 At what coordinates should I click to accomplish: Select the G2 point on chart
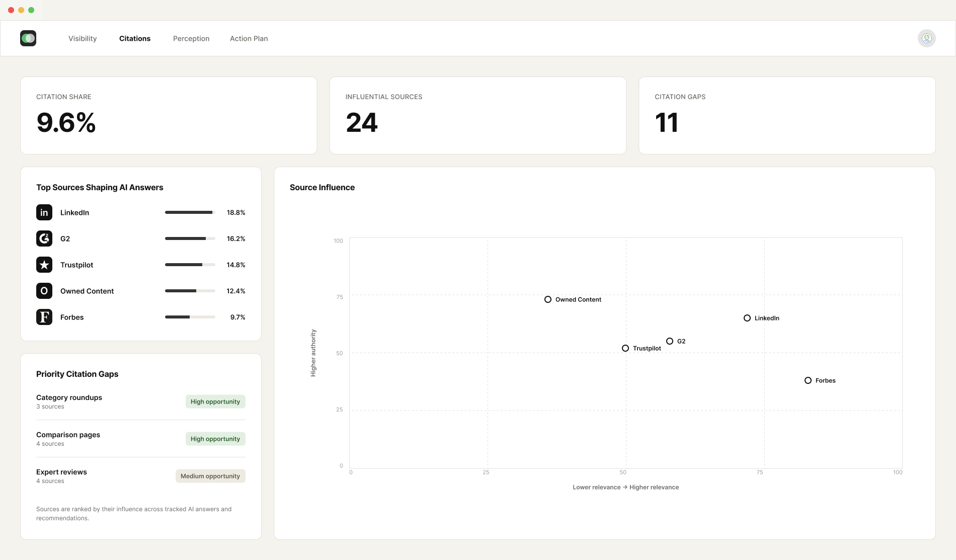(670, 341)
